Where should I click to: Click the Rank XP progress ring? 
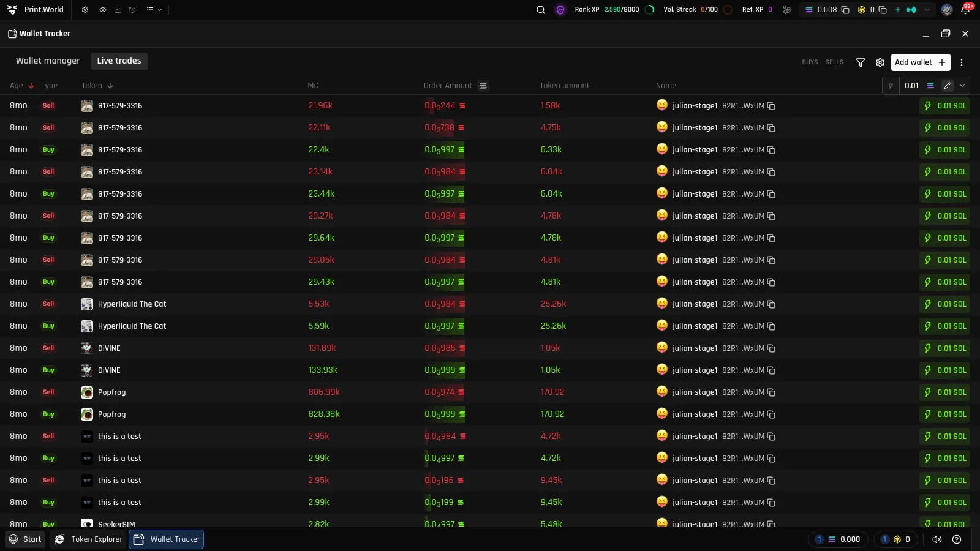pos(650,10)
